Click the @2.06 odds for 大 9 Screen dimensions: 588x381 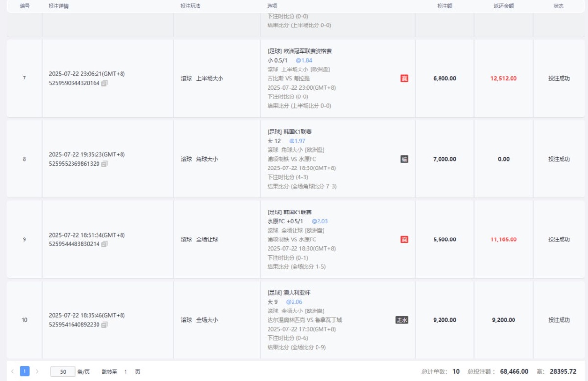click(x=295, y=302)
